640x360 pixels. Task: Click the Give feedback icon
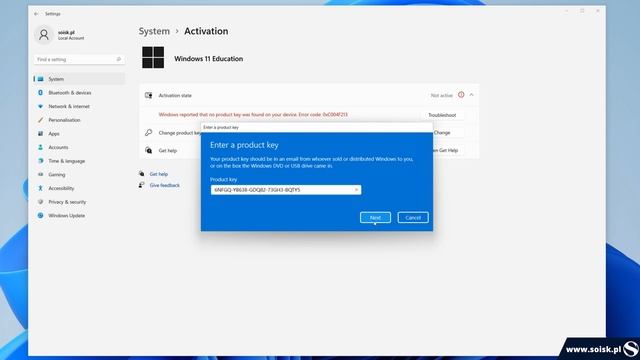point(142,185)
